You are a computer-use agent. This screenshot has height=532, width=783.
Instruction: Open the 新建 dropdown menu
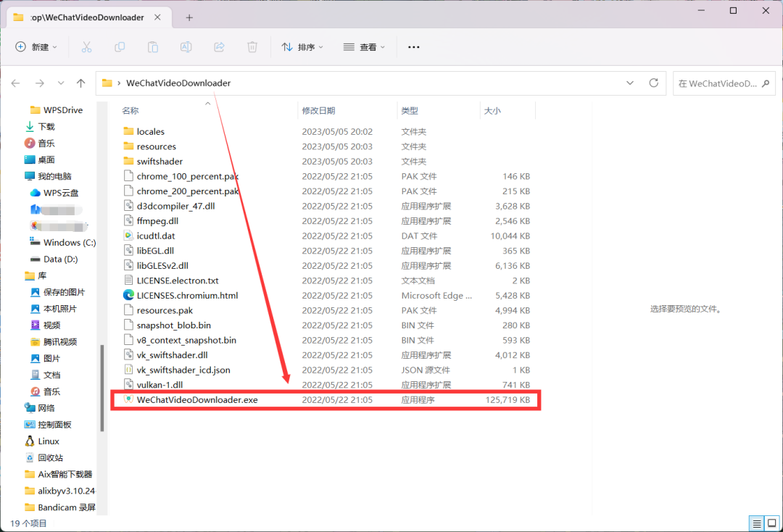pyautogui.click(x=36, y=47)
